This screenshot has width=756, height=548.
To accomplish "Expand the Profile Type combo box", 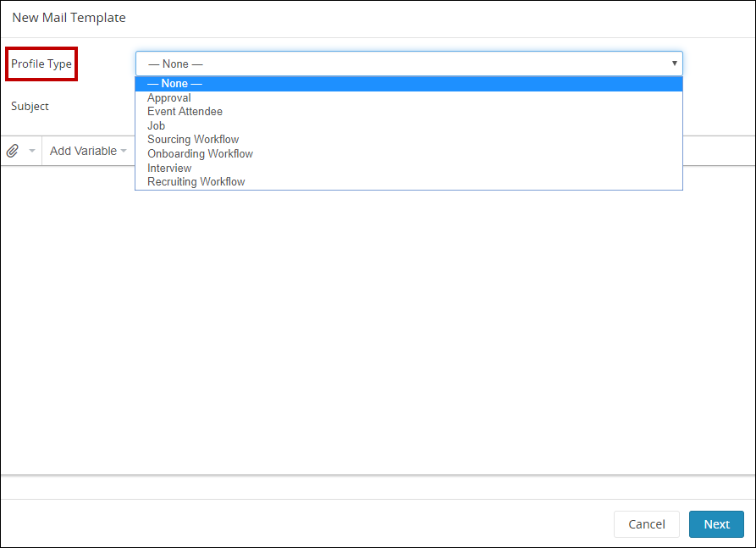I will [x=409, y=64].
